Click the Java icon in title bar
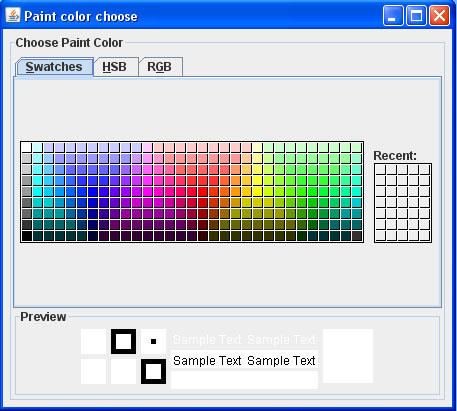Image resolution: width=457 pixels, height=411 pixels. pos(13,15)
